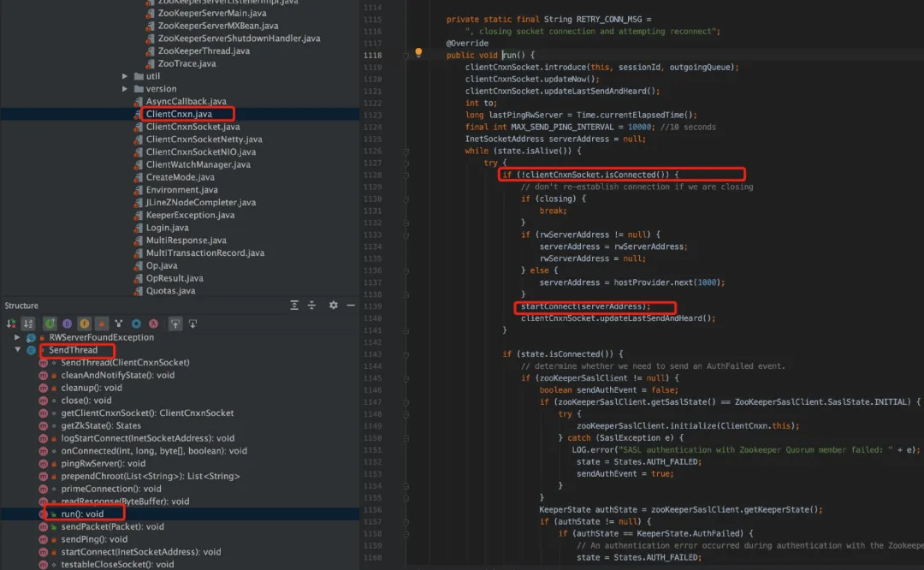The width and height of the screenshot is (924, 570).
Task: Click Expand All in Structure header
Action: click(294, 305)
